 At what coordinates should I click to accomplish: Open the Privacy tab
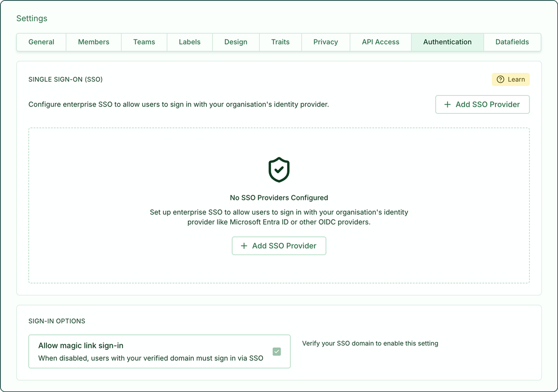pos(326,42)
